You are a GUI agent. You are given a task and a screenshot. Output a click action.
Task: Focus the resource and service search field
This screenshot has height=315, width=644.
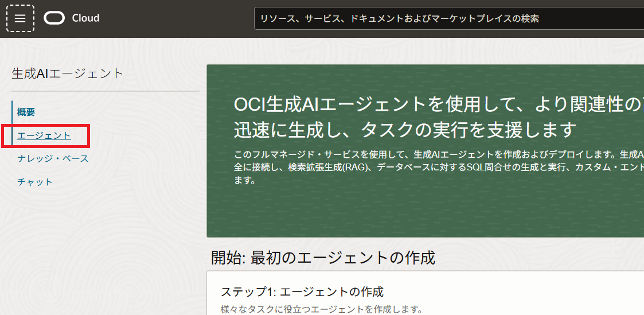(448, 18)
